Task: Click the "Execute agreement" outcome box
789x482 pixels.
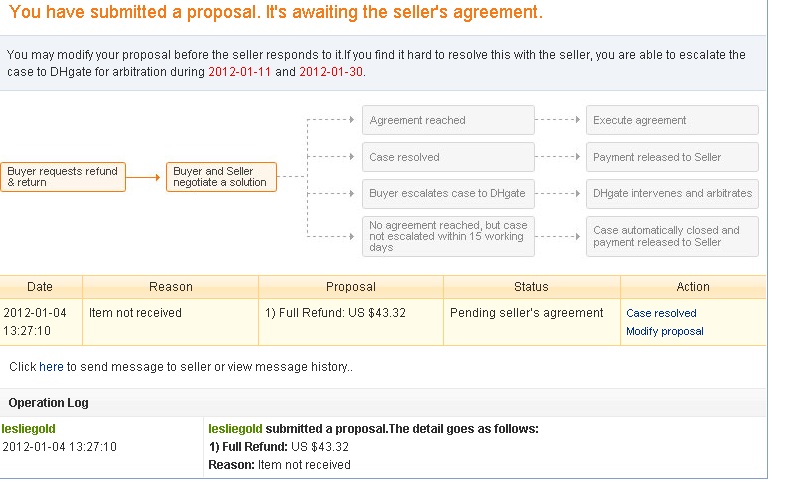Action: (x=672, y=120)
